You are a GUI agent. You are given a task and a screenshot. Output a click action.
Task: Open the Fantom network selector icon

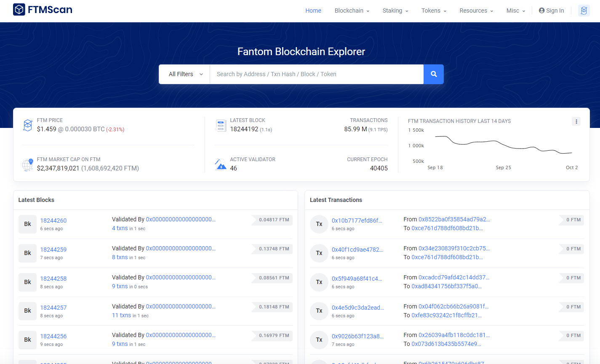584,11
